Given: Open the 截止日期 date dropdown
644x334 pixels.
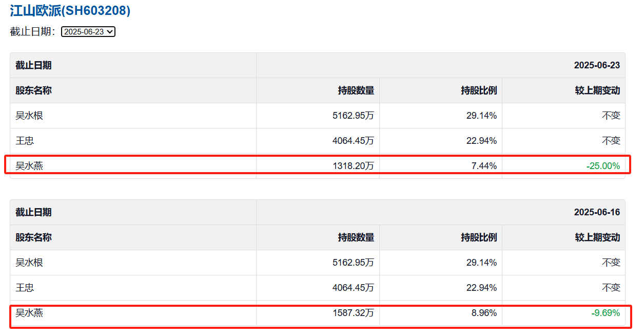Looking at the screenshot, I should pos(88,32).
